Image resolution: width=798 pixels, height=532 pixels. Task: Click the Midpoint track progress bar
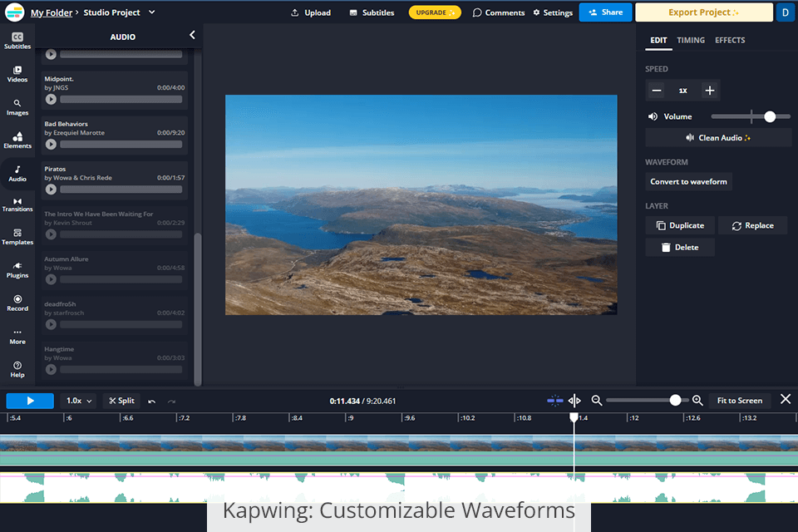[121, 99]
